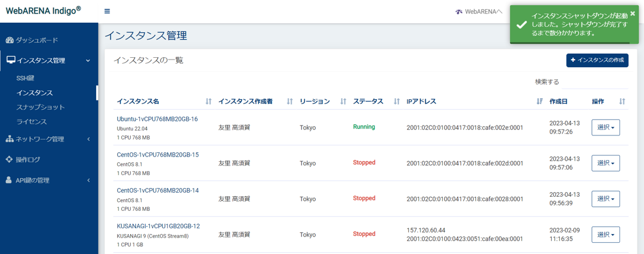Go to スナップショット in sidebar
644x254 pixels.
click(40, 107)
